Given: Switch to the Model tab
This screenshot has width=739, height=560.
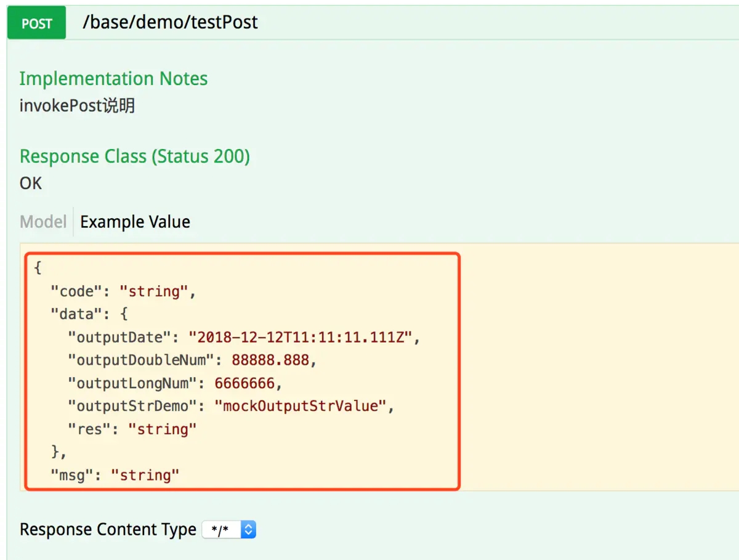Looking at the screenshot, I should click(x=42, y=222).
